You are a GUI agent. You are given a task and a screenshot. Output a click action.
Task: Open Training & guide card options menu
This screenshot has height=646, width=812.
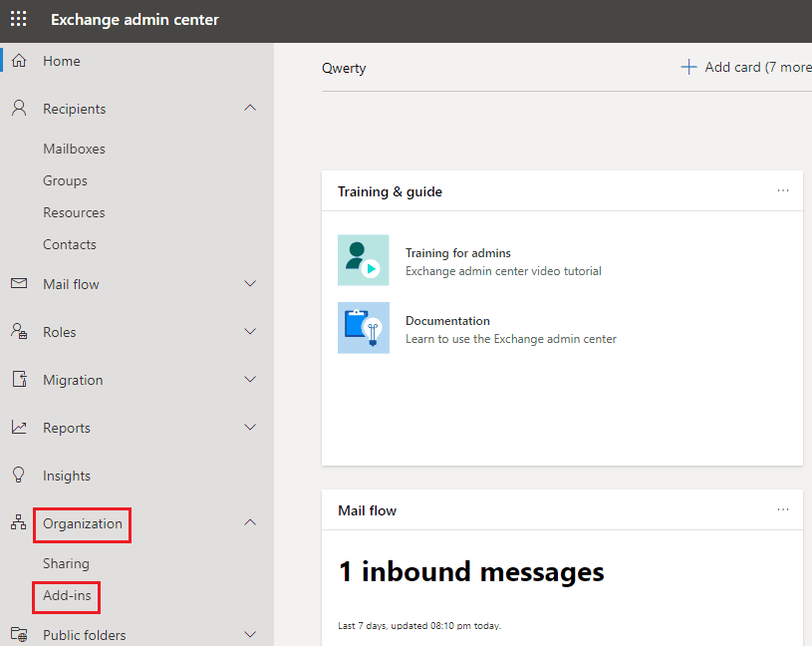tap(782, 190)
